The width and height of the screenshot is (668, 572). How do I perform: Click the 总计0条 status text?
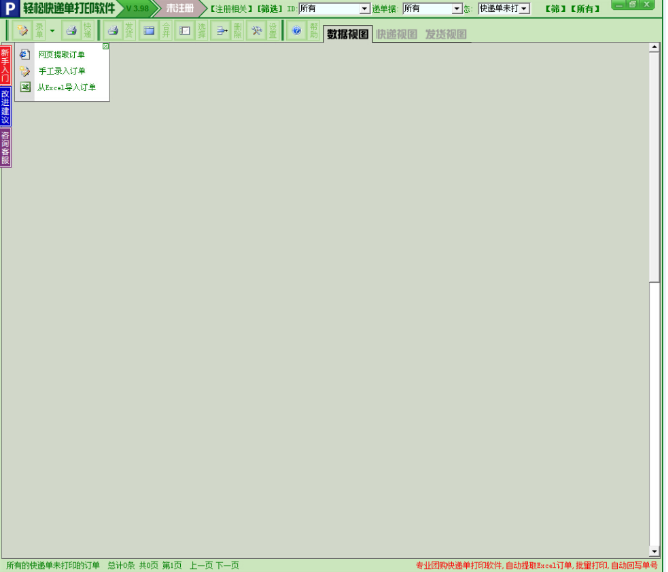tap(121, 566)
